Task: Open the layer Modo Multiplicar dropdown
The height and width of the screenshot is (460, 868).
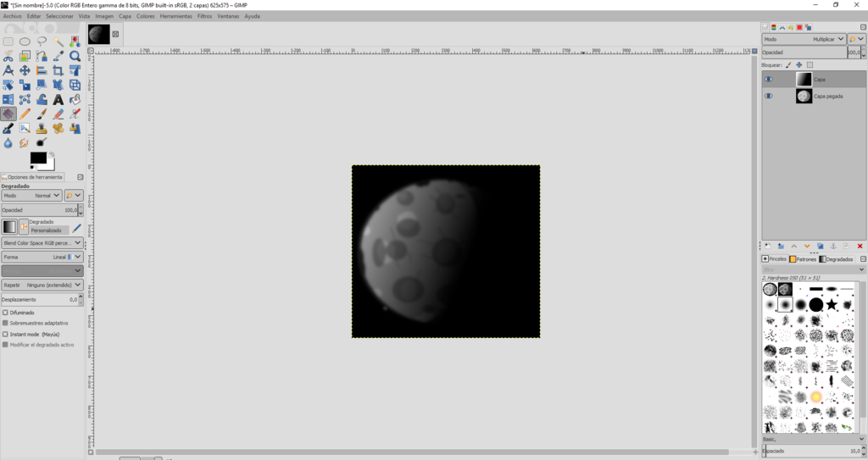Action: coord(804,39)
